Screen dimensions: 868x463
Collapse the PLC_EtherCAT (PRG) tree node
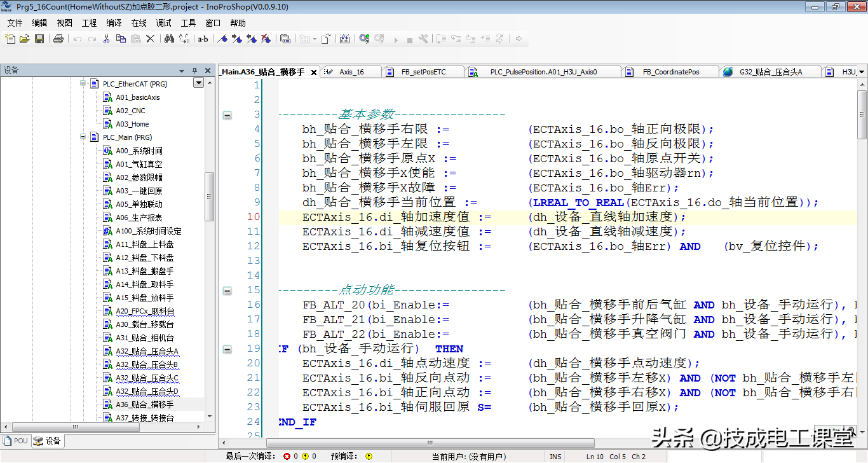[x=83, y=84]
